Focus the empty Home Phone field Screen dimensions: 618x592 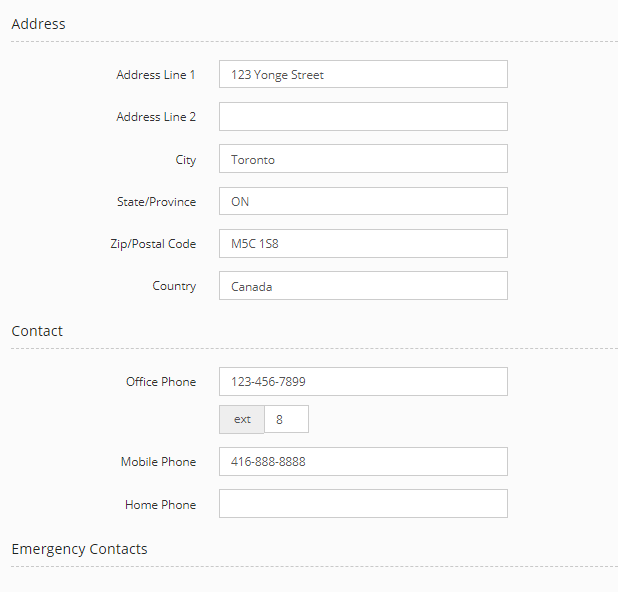[363, 504]
